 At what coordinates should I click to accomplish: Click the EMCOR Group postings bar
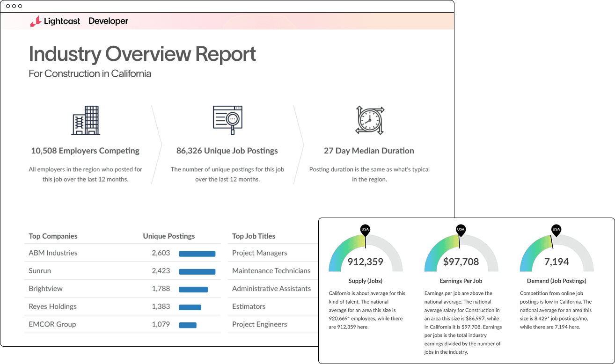coord(188,325)
